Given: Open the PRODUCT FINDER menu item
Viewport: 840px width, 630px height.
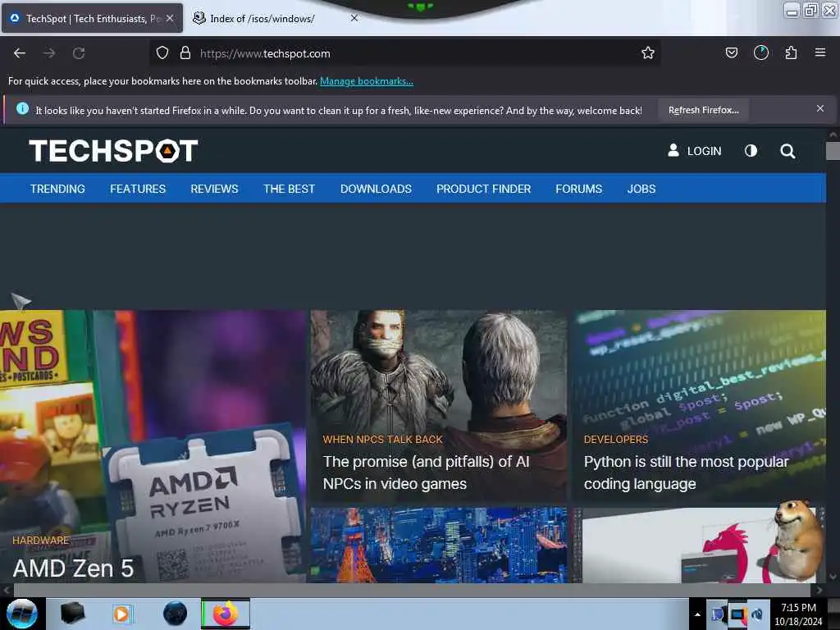Looking at the screenshot, I should (483, 189).
